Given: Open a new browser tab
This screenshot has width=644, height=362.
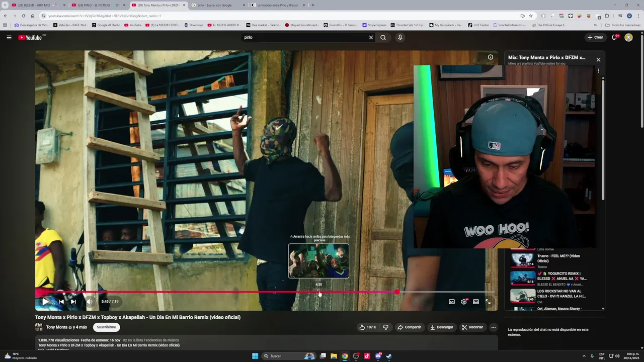Looking at the screenshot, I should click(313, 5).
